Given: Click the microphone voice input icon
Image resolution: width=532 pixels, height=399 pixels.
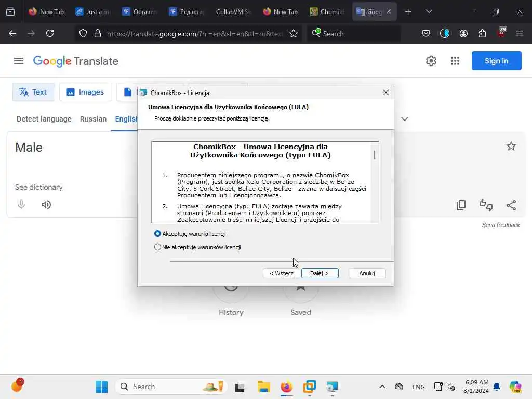Looking at the screenshot, I should pyautogui.click(x=21, y=205).
